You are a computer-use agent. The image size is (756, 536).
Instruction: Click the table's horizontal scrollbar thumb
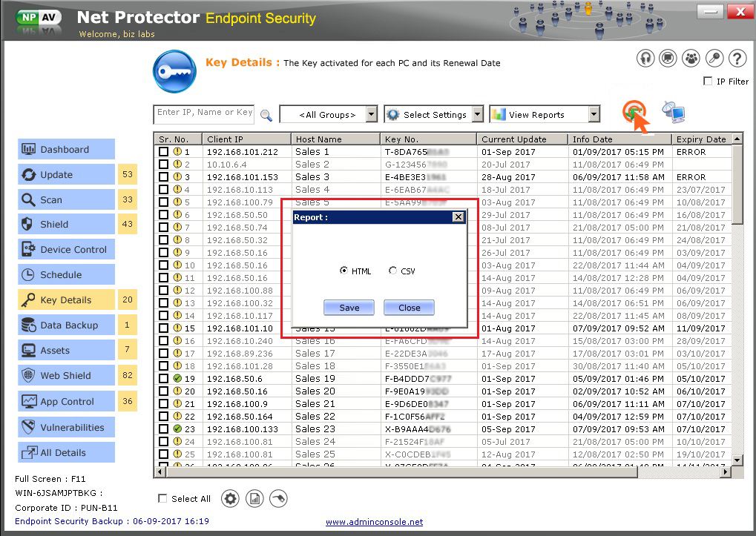click(402, 472)
